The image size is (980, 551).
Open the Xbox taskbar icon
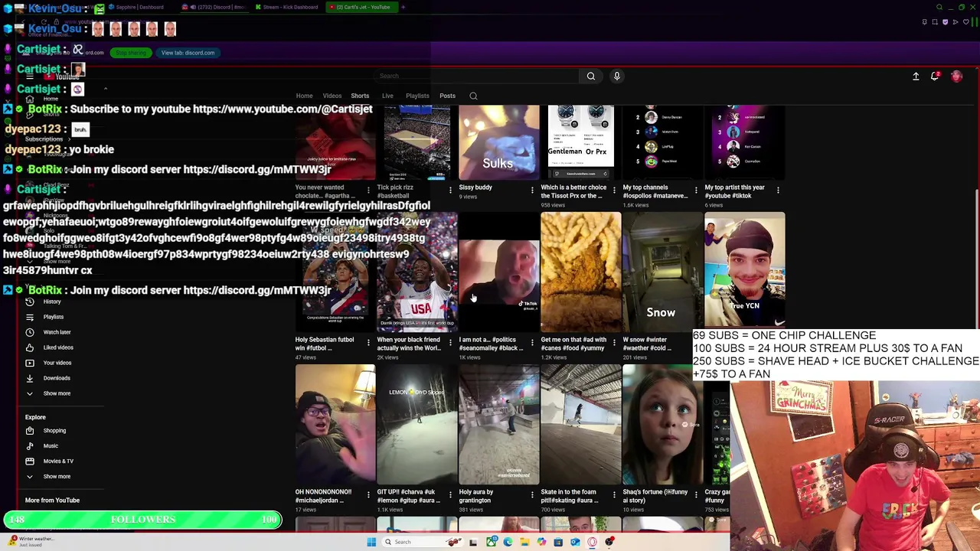point(491,542)
